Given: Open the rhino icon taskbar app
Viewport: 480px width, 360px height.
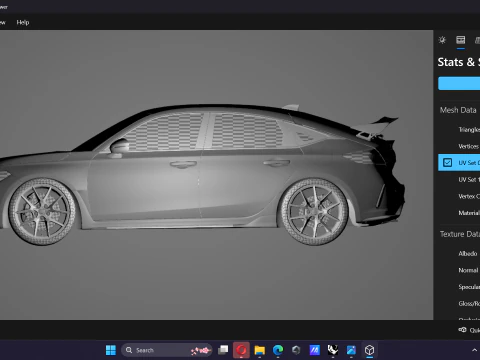Looking at the screenshot, I should pyautogui.click(x=333, y=350).
